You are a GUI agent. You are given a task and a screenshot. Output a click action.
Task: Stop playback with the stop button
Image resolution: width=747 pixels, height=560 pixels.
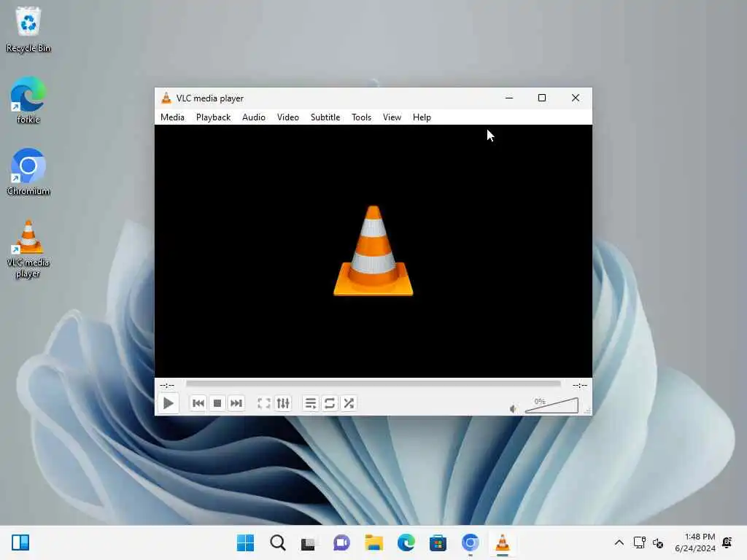pyautogui.click(x=217, y=403)
